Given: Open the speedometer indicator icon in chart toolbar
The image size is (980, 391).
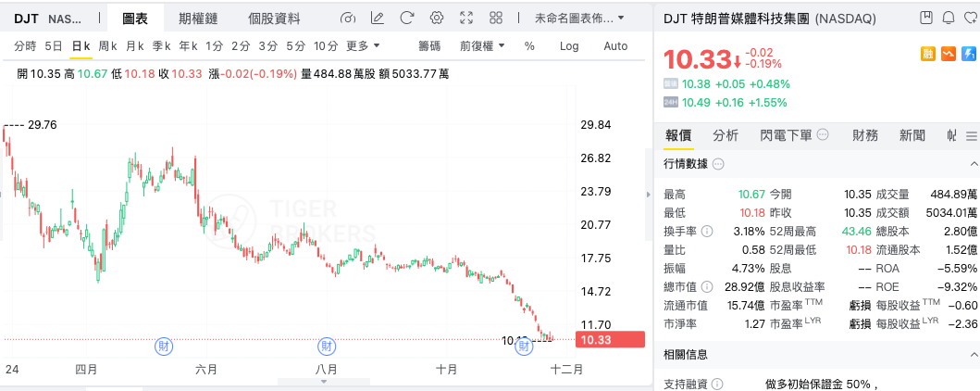Looking at the screenshot, I should (348, 19).
